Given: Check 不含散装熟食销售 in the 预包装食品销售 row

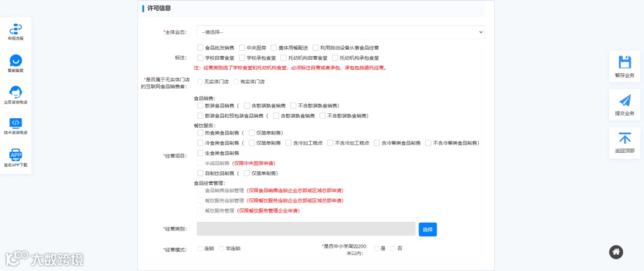Looking at the screenshot, I should [x=323, y=116].
